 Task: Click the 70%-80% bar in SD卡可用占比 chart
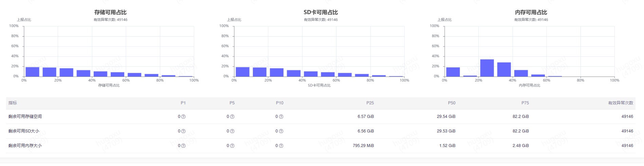pyautogui.click(x=362, y=75)
